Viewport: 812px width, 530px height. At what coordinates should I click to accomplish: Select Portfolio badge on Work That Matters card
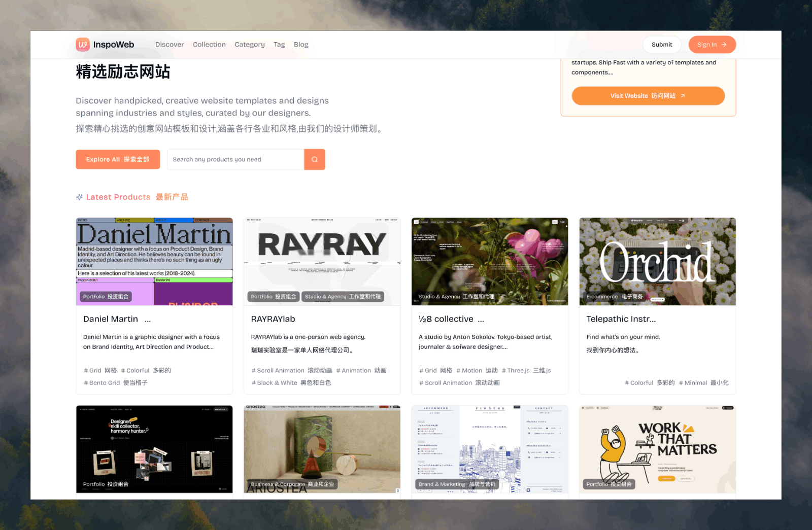pos(609,484)
